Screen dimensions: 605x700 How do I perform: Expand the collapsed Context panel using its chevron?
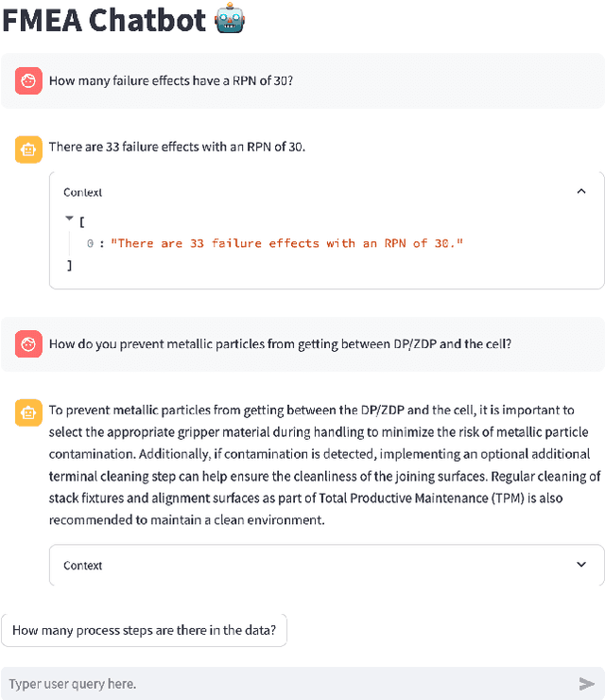tap(580, 565)
